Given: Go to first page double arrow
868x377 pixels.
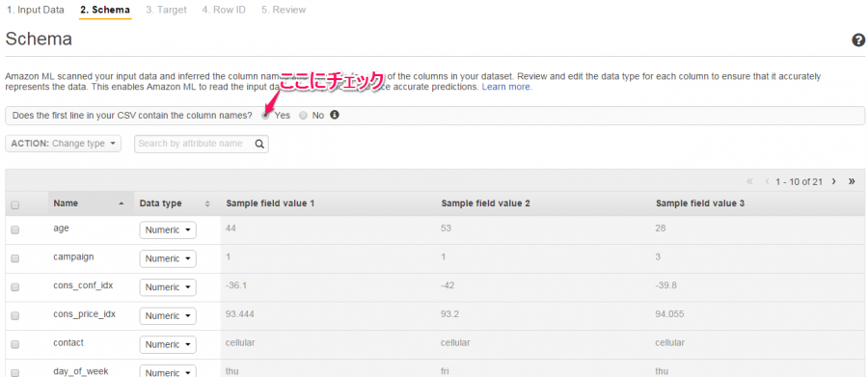Looking at the screenshot, I should point(750,181).
